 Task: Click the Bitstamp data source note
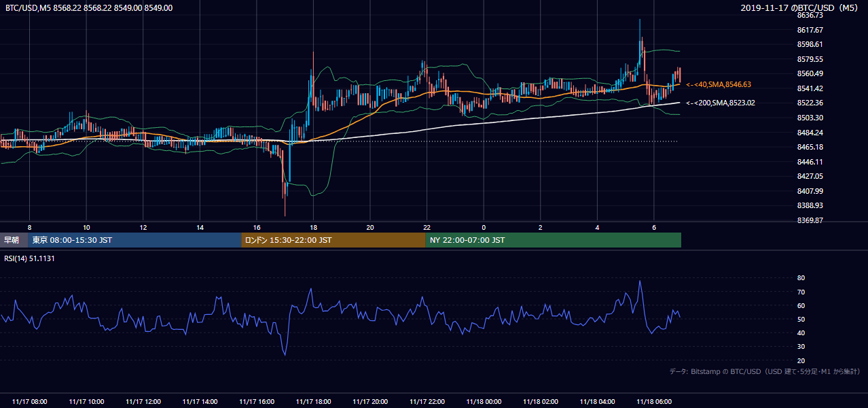pyautogui.click(x=765, y=371)
